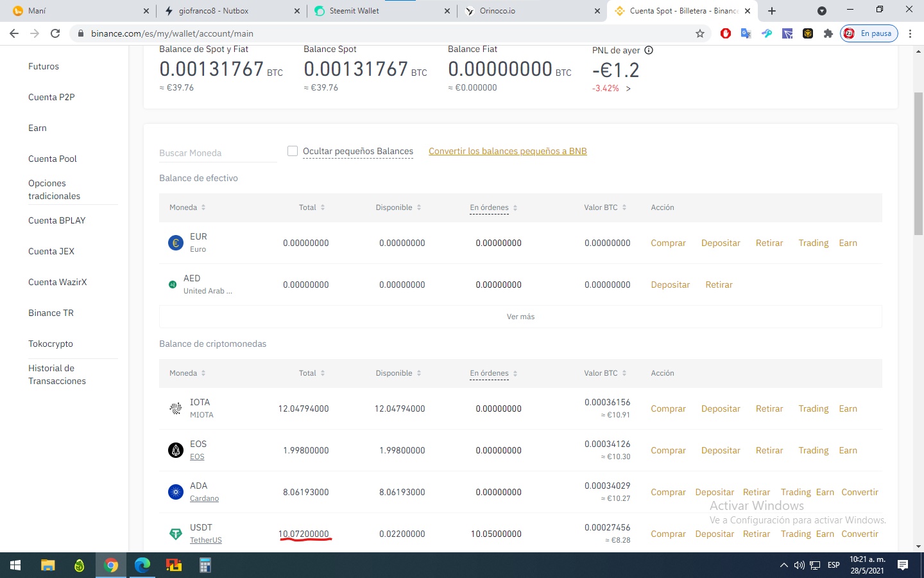Close the Orinoco.io tab
Viewport: 924px width, 578px height.
(597, 11)
